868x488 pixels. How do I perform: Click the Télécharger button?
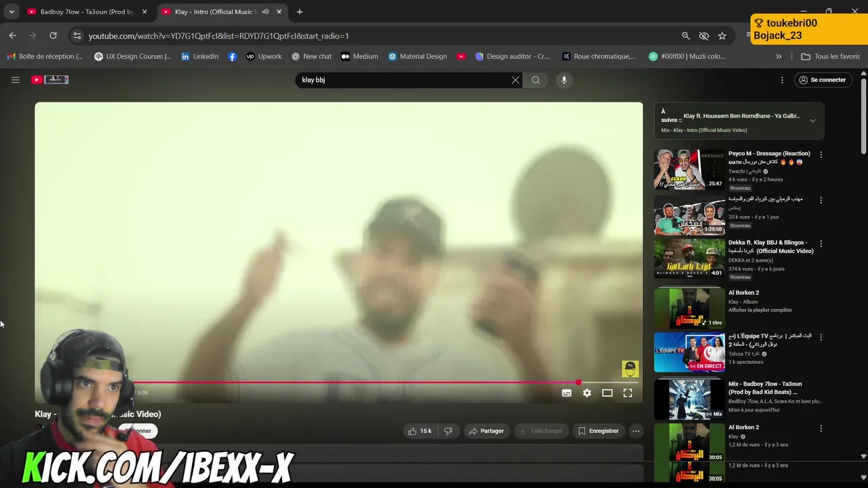click(x=540, y=431)
